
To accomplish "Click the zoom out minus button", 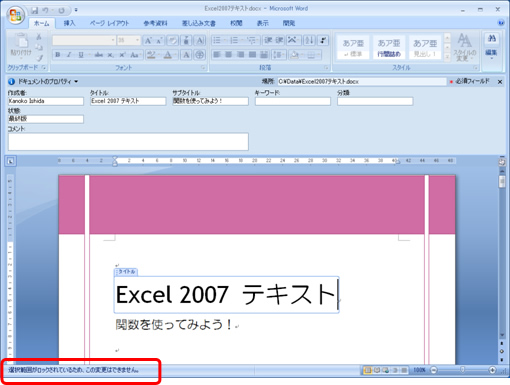I will [x=434, y=370].
